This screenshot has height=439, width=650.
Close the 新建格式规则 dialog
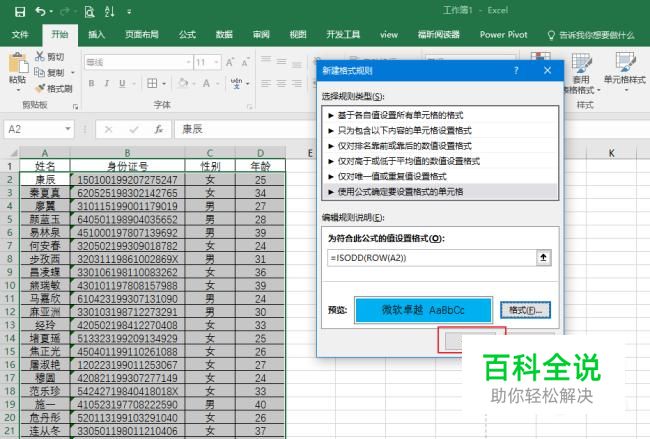(x=548, y=70)
